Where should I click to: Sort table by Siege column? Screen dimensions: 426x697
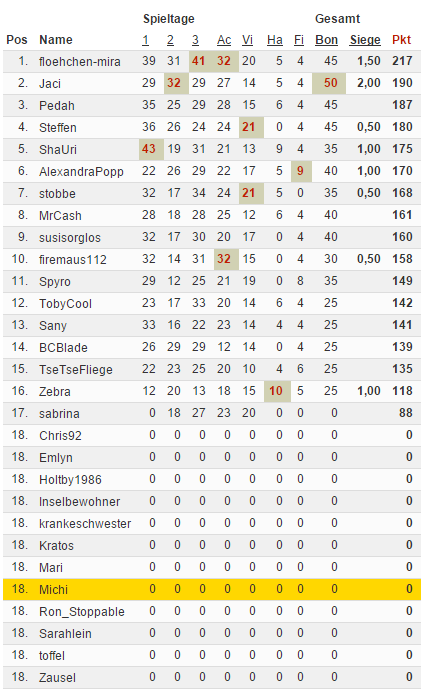pyautogui.click(x=365, y=40)
